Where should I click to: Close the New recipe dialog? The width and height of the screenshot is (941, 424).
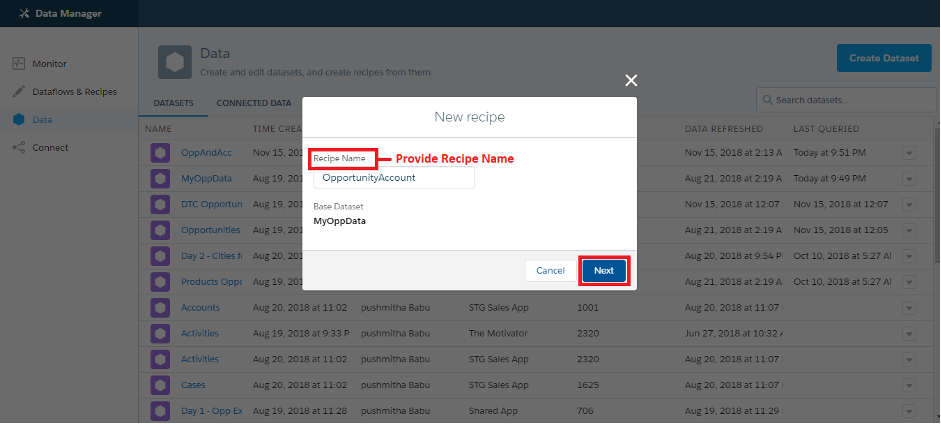pos(631,80)
